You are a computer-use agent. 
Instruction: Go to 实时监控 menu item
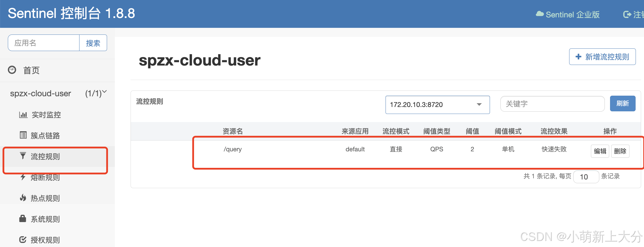click(46, 115)
